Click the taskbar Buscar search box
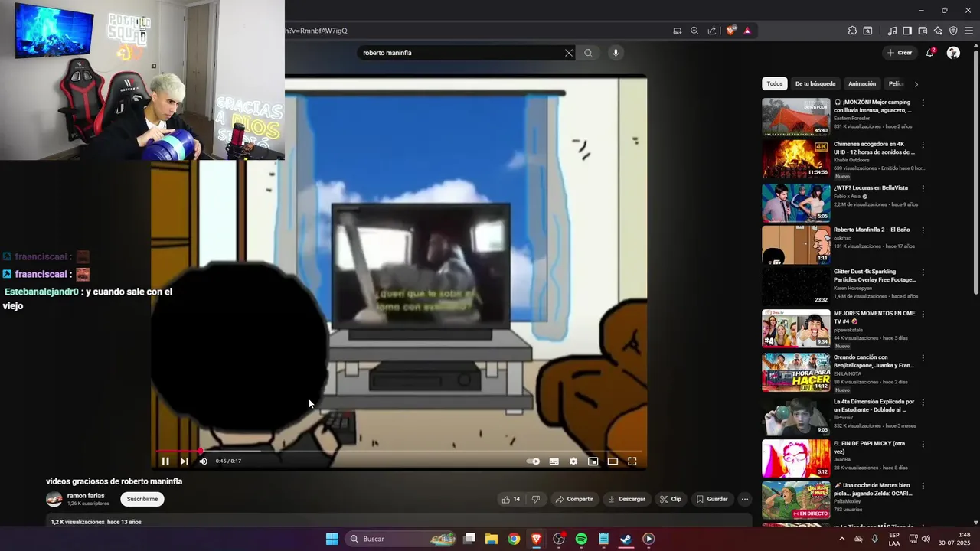The height and width of the screenshot is (551, 980). click(x=402, y=539)
